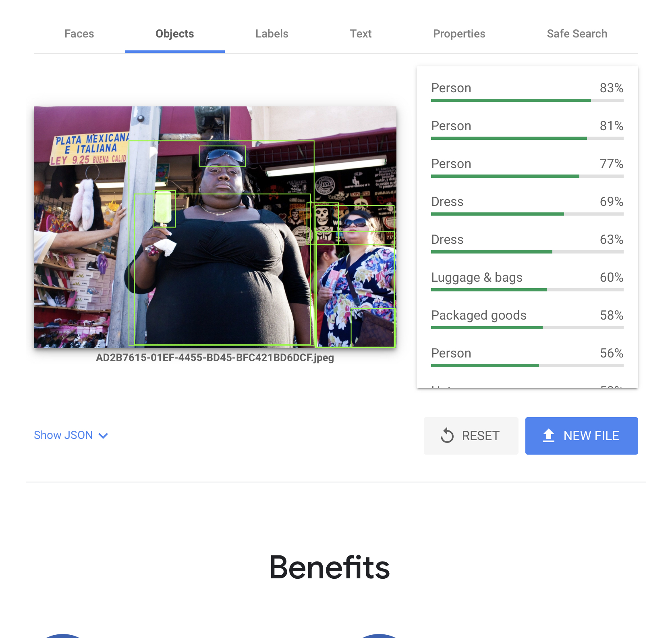Screen dimensions: 672x638
Task: Go to the Text tab
Action: (361, 34)
